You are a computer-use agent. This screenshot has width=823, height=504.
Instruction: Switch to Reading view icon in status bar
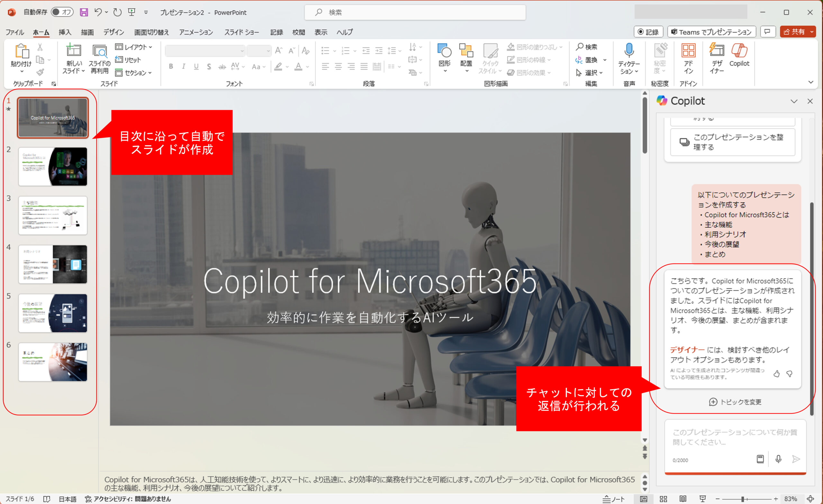683,499
